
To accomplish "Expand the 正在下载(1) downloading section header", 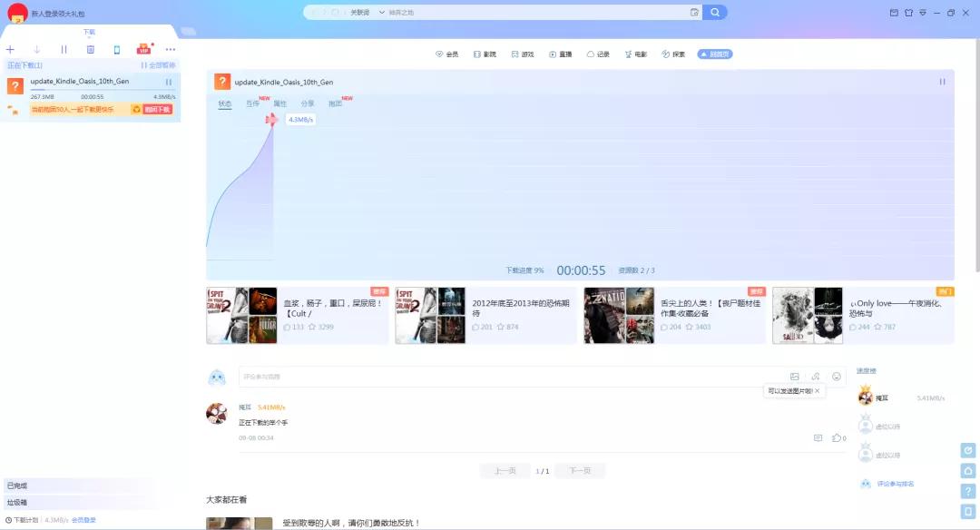I will click(25, 65).
